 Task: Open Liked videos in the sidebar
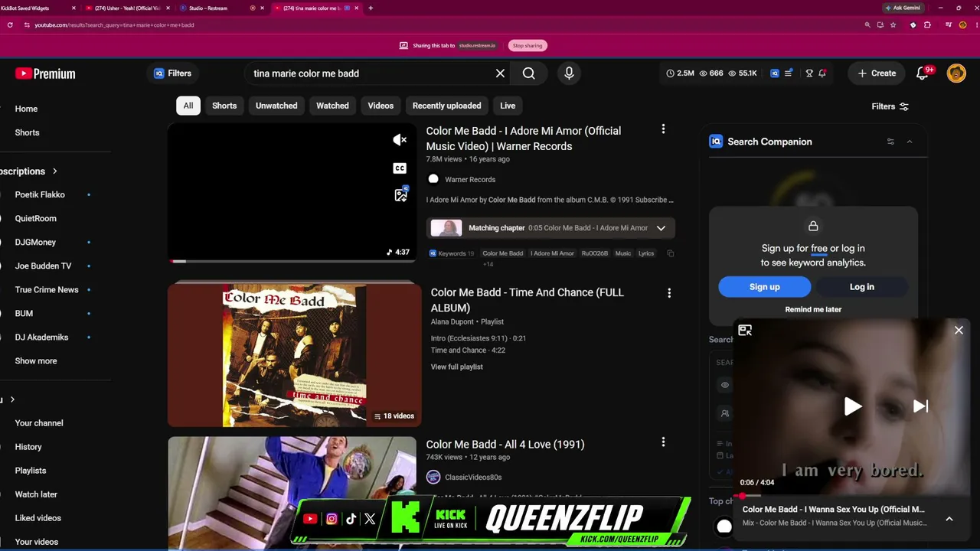38,518
